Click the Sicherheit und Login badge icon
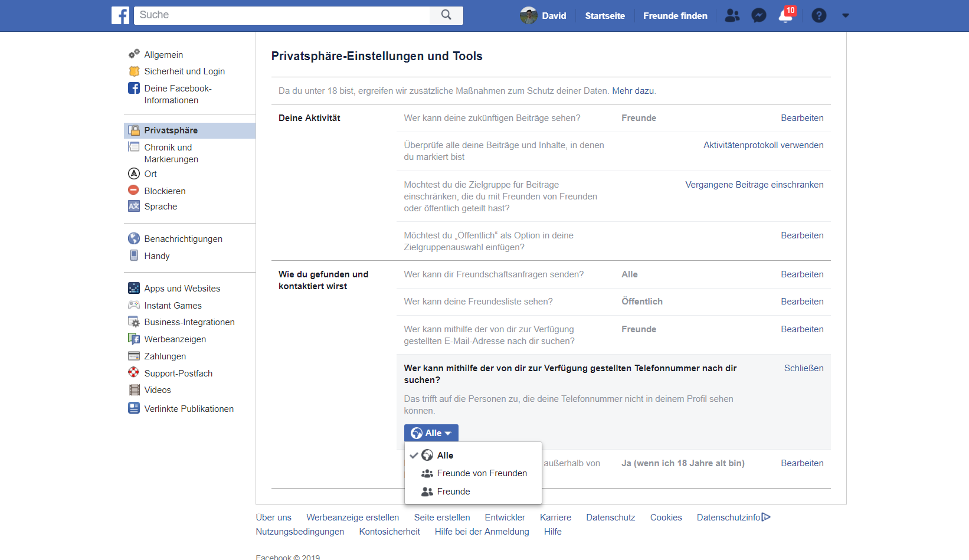 click(x=134, y=71)
